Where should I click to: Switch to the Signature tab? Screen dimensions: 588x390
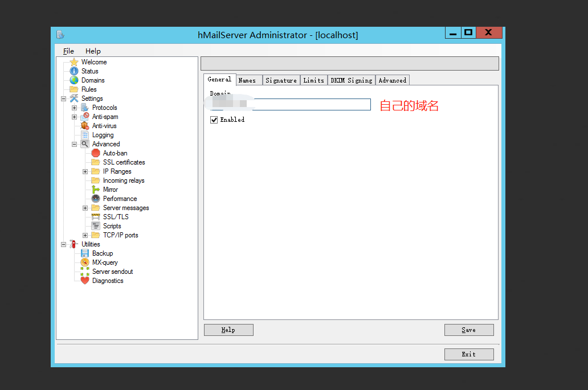[x=281, y=80]
